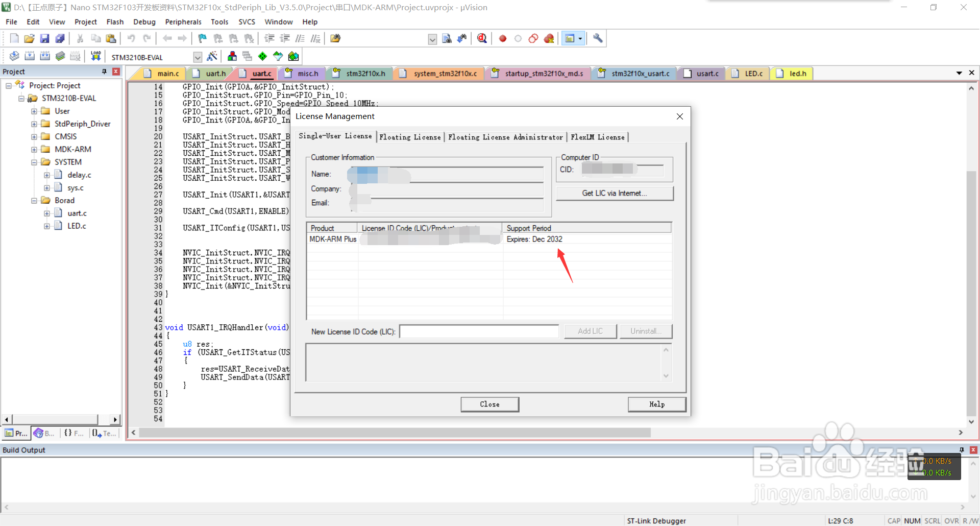Click the editor vertical scrollbar thumb

(971, 294)
